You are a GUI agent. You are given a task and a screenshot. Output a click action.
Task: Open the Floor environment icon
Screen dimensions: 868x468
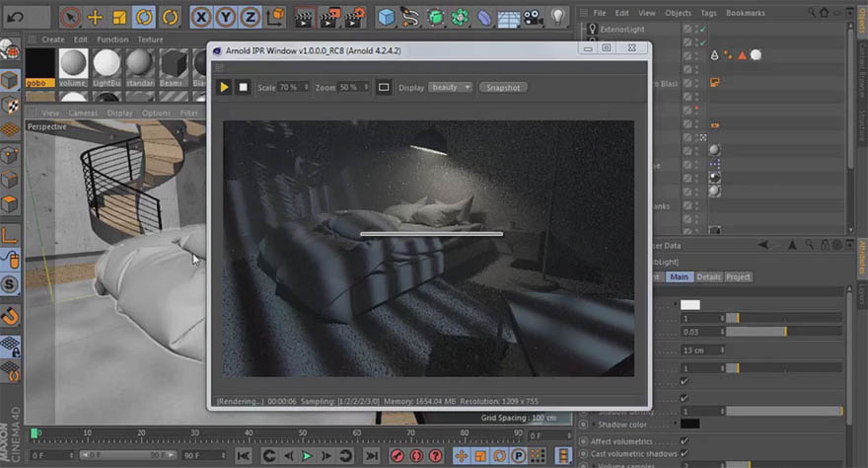point(508,20)
